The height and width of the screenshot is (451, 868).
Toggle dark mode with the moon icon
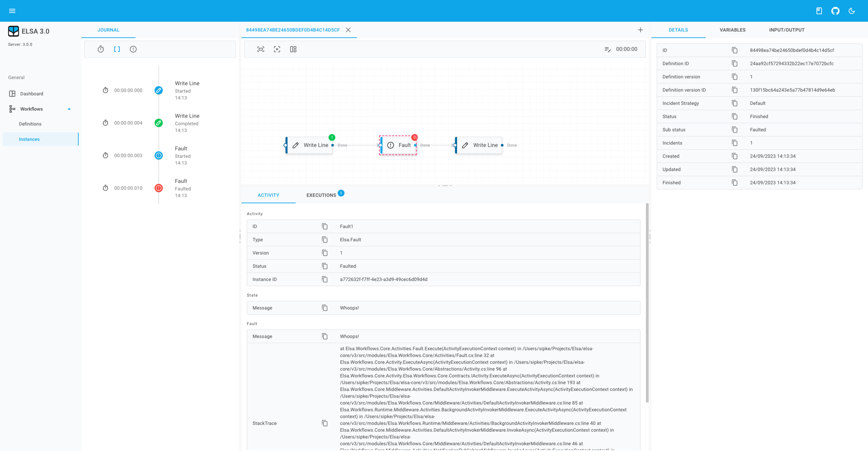(x=852, y=11)
